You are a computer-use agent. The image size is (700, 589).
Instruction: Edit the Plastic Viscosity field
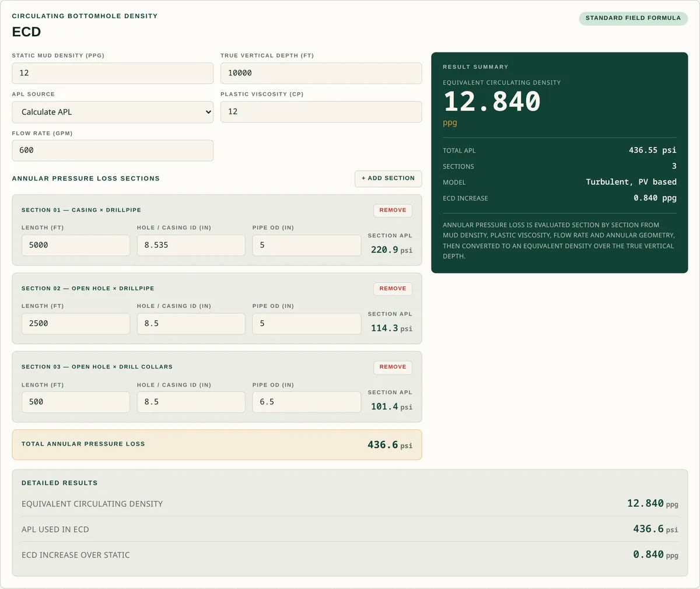click(x=321, y=112)
